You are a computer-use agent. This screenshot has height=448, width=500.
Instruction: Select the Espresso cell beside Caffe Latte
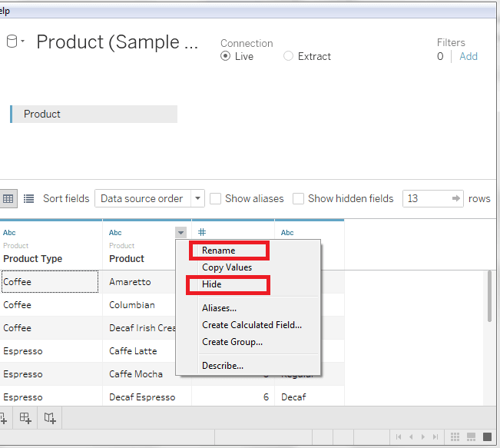51,351
